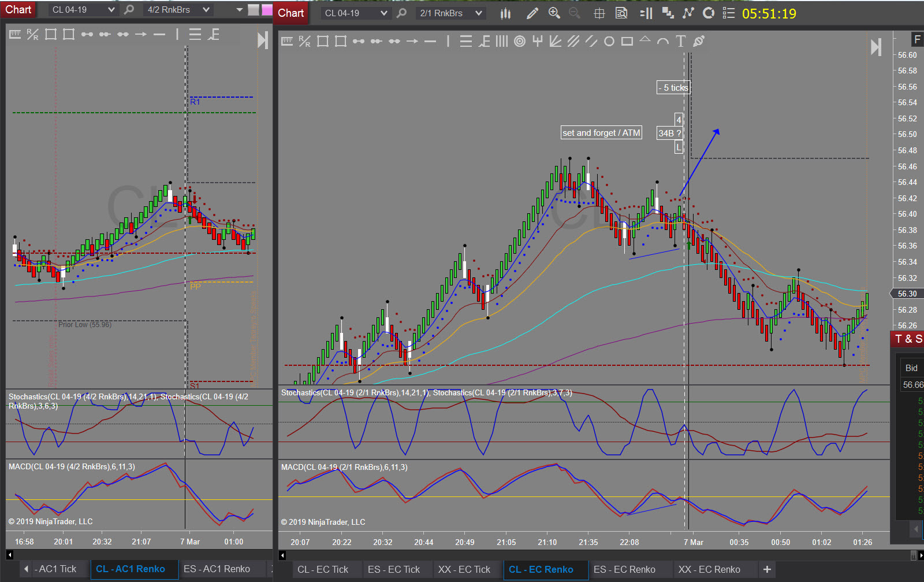The image size is (924, 582).
Task: Click the pink link swatch in left chart
Action: pyautogui.click(x=267, y=10)
